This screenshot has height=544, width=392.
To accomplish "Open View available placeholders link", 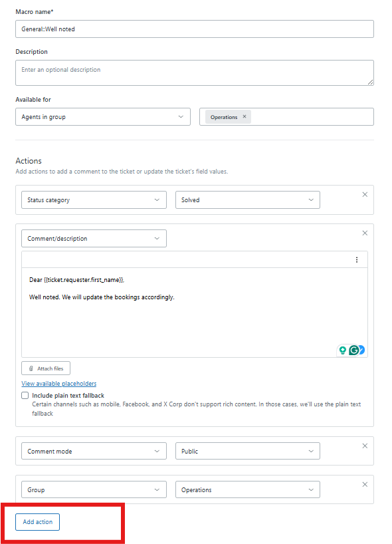I will tap(59, 383).
